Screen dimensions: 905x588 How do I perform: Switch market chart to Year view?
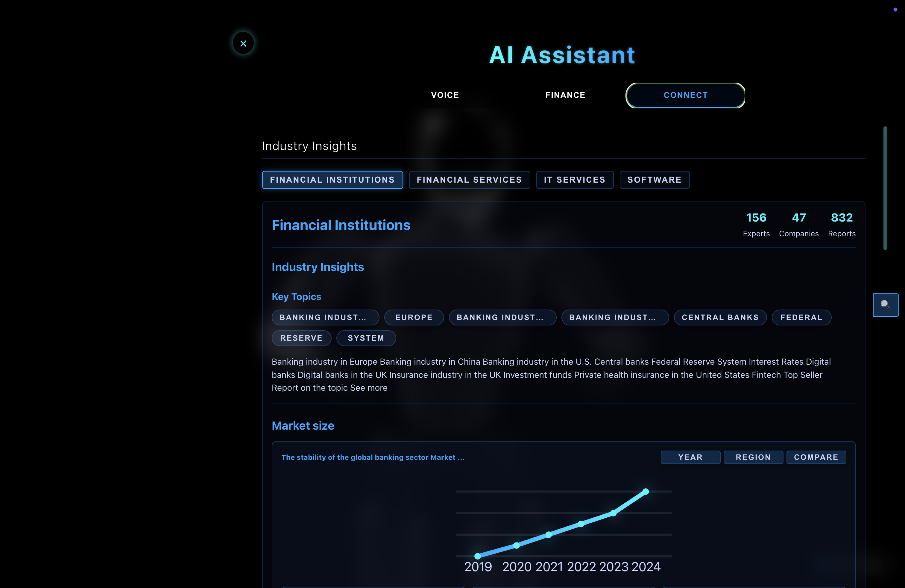(690, 457)
